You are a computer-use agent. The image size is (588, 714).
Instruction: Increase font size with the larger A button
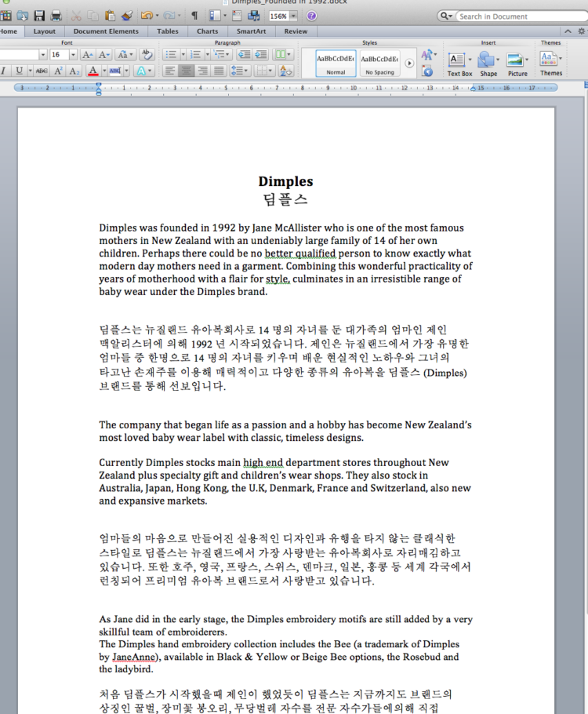pyautogui.click(x=87, y=55)
